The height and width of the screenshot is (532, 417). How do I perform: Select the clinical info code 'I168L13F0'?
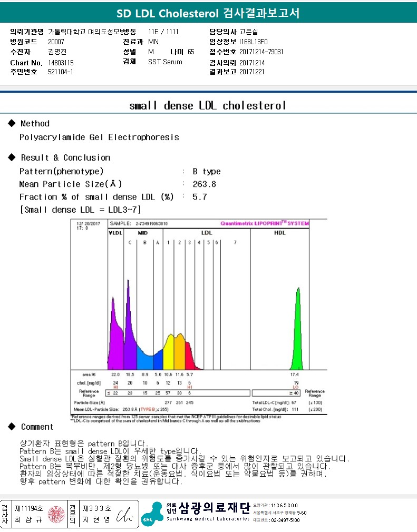(x=254, y=42)
